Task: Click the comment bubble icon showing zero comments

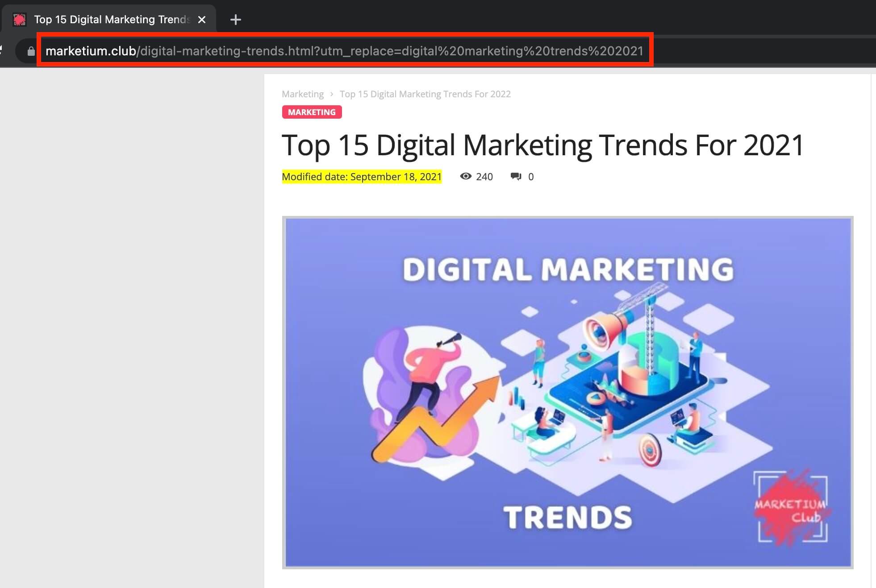Action: (516, 176)
